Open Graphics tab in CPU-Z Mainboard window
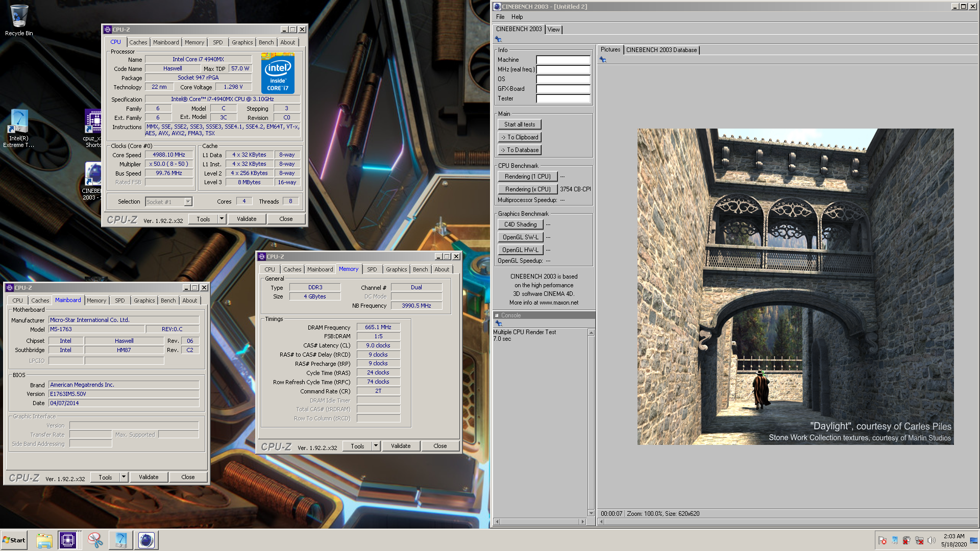The height and width of the screenshot is (551, 980). tap(144, 300)
